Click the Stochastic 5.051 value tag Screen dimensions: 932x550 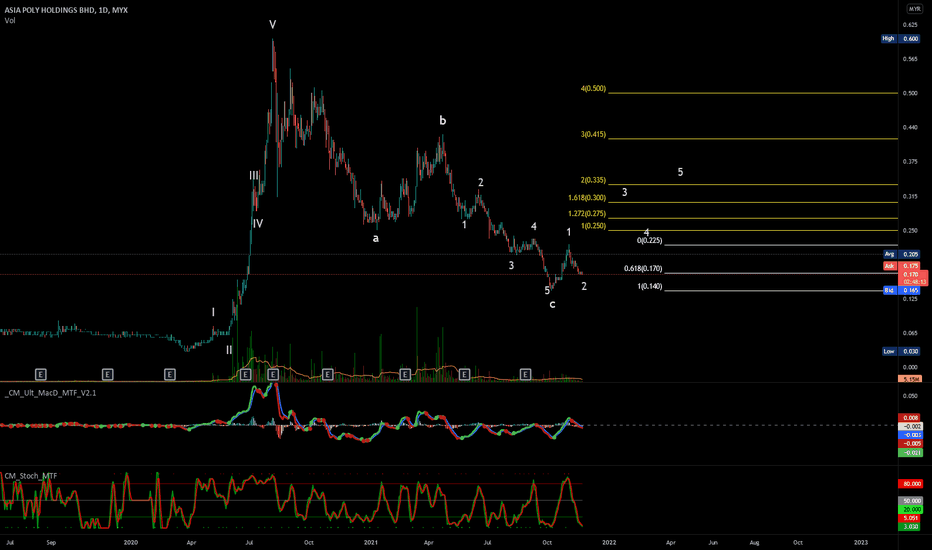(910, 518)
